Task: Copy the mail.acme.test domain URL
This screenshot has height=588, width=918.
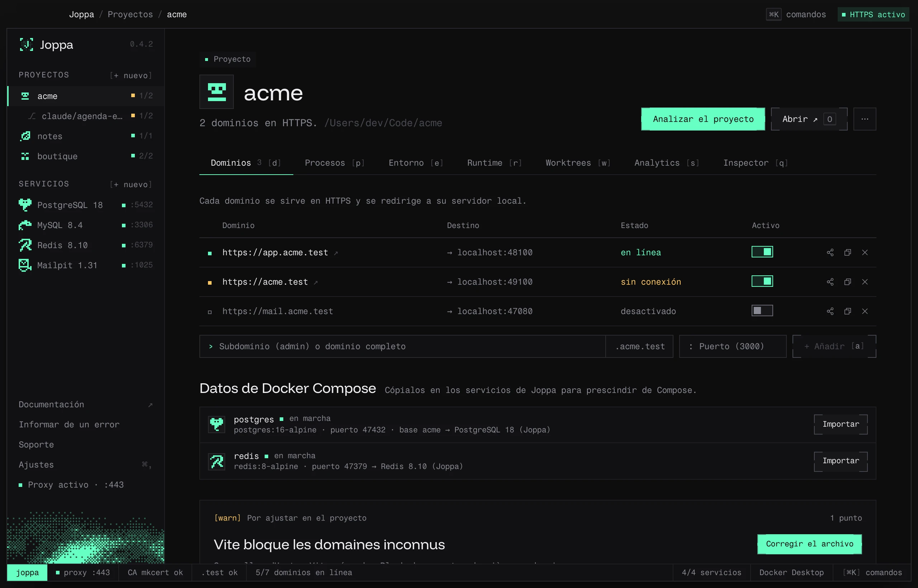Action: tap(847, 311)
